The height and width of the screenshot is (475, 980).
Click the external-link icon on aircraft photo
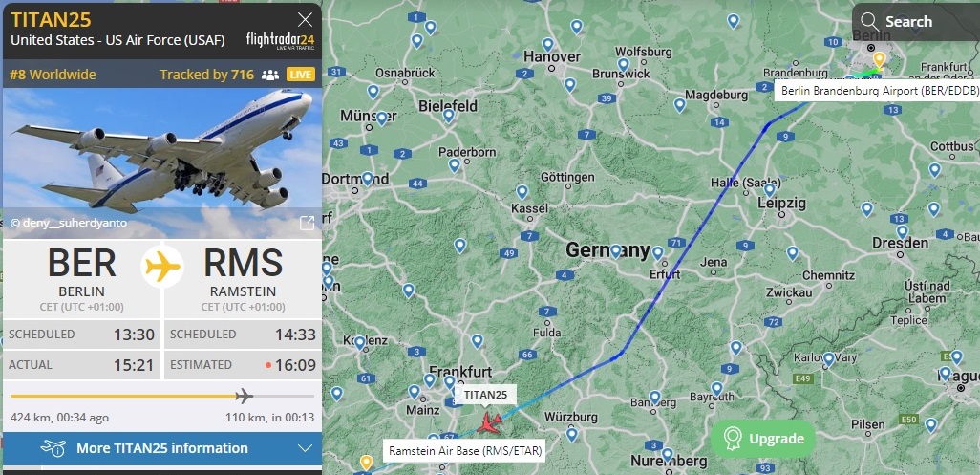[x=307, y=223]
